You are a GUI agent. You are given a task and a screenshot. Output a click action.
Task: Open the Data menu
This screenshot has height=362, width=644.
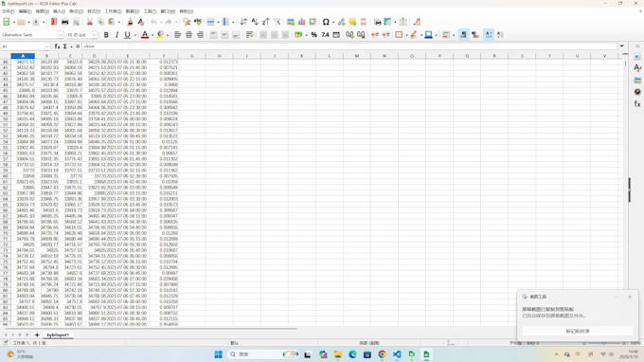tap(133, 11)
